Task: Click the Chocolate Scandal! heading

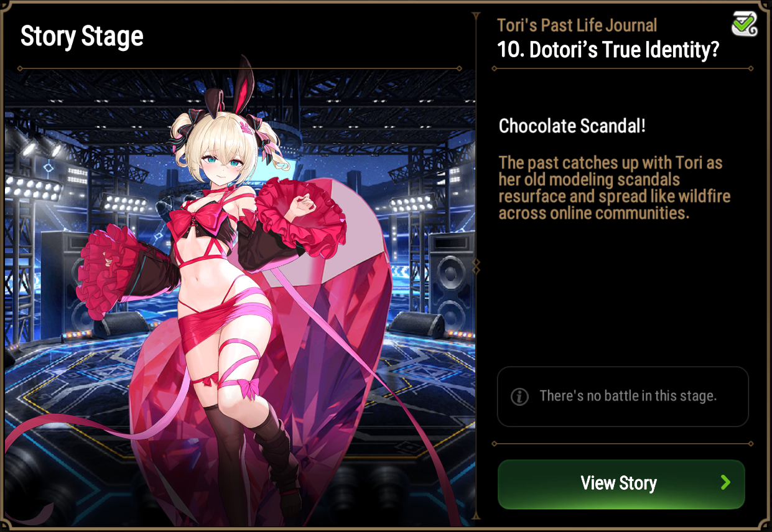Action: point(572,126)
